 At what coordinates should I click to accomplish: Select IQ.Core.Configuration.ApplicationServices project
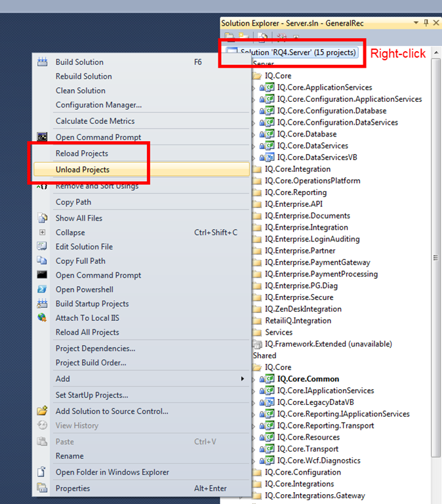coord(349,99)
